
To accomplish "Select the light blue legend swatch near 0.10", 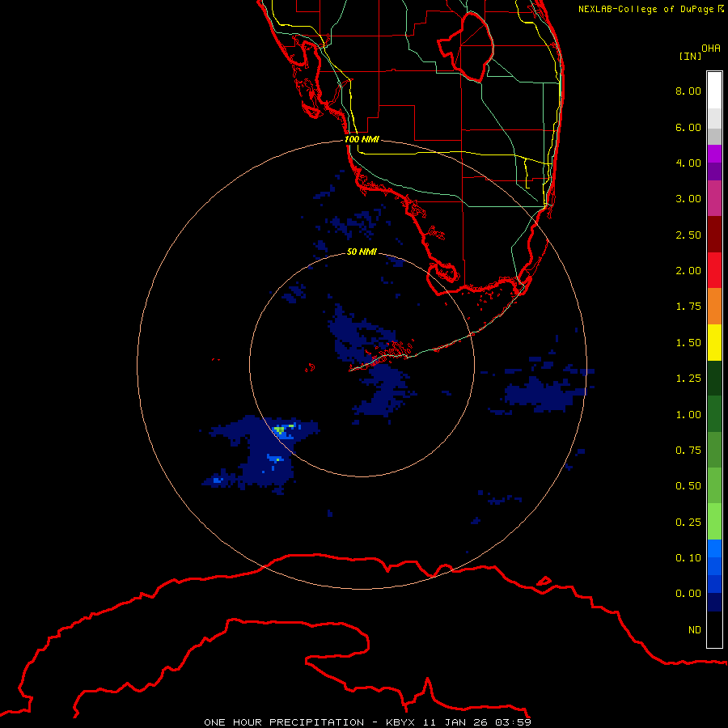I will click(714, 548).
